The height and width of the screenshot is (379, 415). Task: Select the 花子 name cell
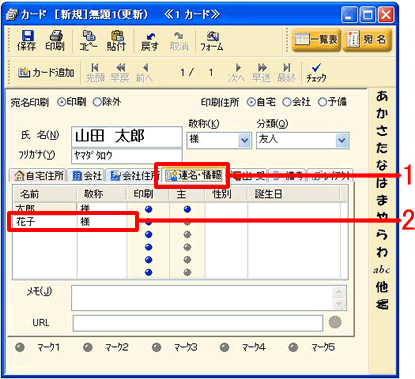click(45, 222)
